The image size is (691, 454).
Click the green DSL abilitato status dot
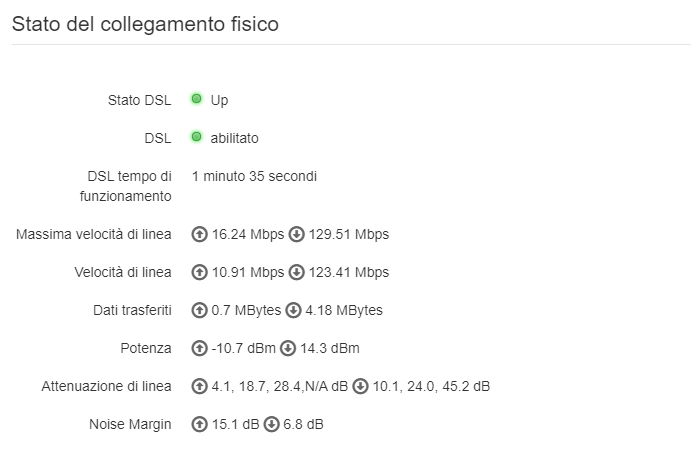(197, 137)
